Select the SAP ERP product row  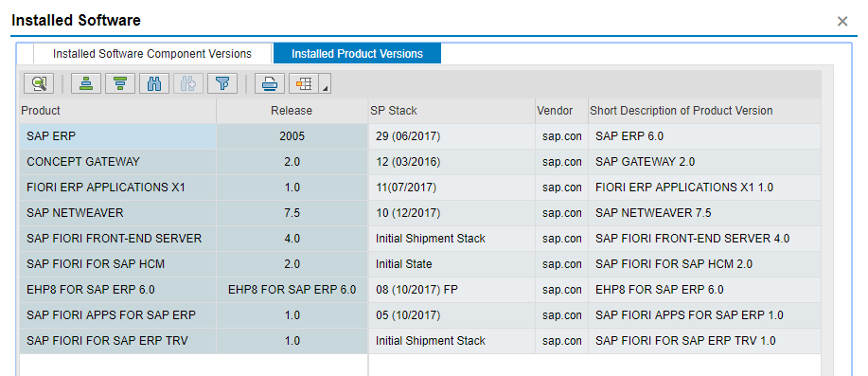[x=420, y=136]
